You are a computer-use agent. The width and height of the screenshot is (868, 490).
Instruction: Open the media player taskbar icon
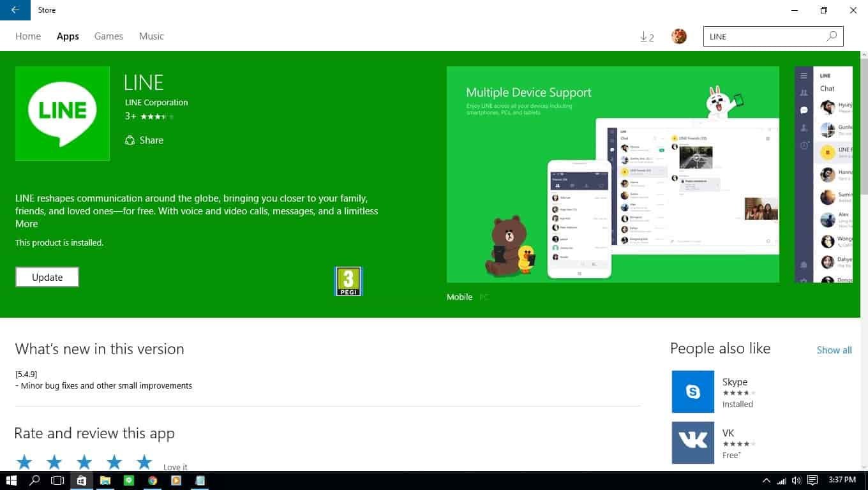coord(176,480)
